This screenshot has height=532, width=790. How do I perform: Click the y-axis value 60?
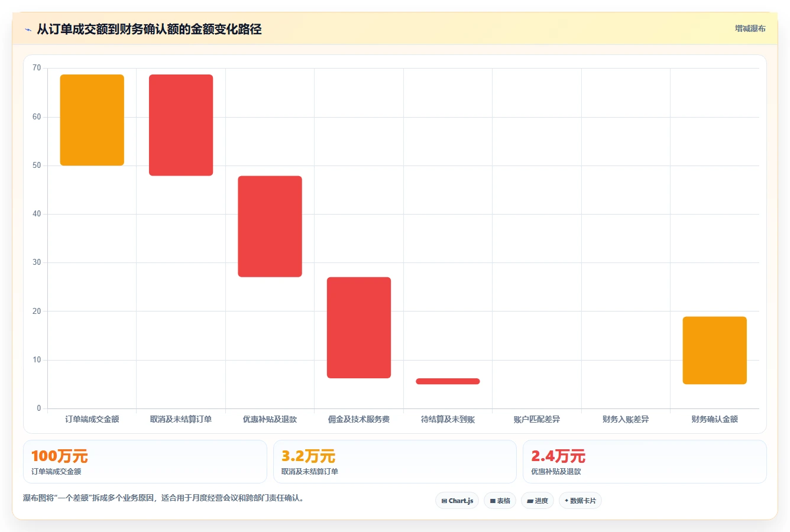pyautogui.click(x=37, y=117)
